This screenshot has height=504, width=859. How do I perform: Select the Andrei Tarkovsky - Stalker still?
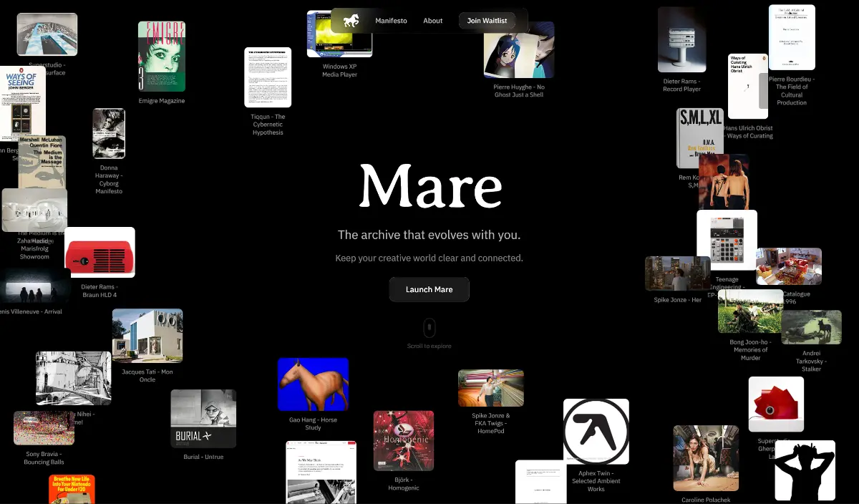pos(812,326)
